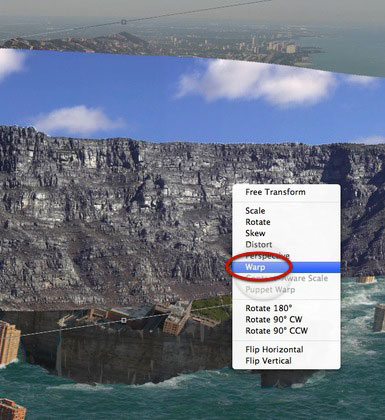This screenshot has width=385, height=420.
Task: Choose Rotate 90° CCW
Action: tap(286, 331)
